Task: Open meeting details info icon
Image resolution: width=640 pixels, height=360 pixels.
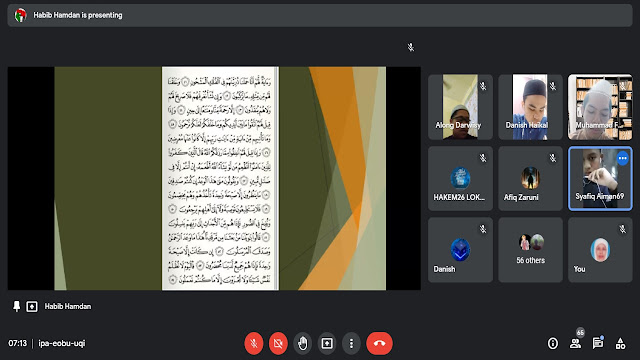Action: [x=553, y=343]
